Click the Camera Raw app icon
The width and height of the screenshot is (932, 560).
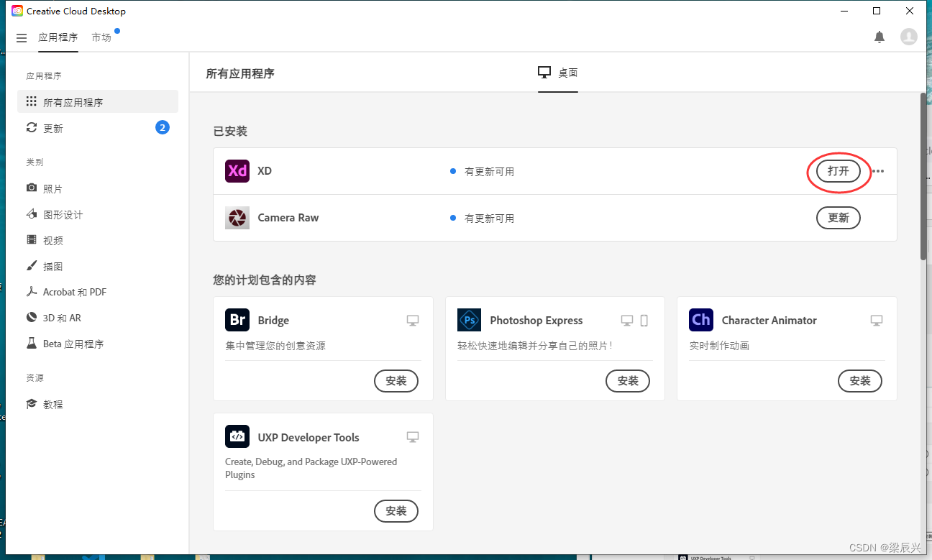click(237, 218)
